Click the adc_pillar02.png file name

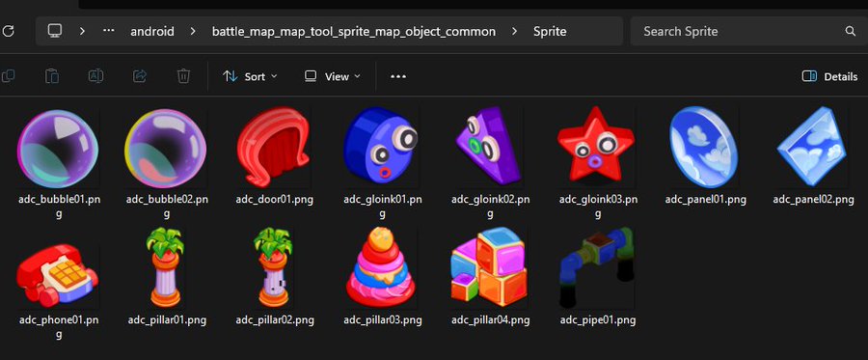pos(275,320)
